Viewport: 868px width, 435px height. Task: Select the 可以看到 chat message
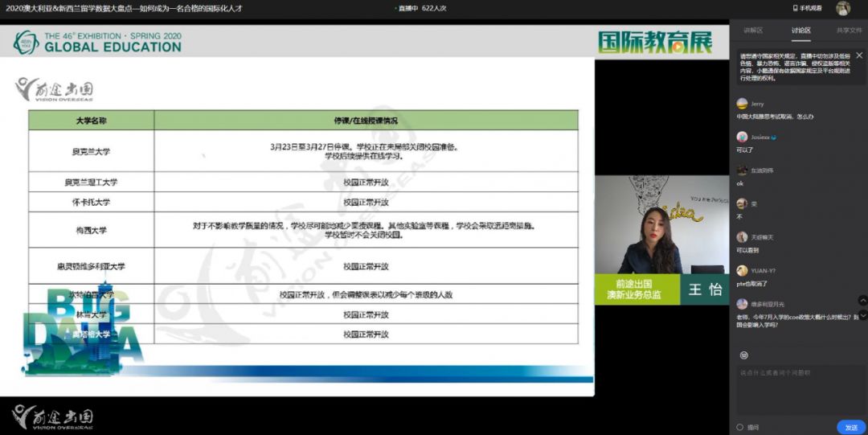pyautogui.click(x=747, y=251)
